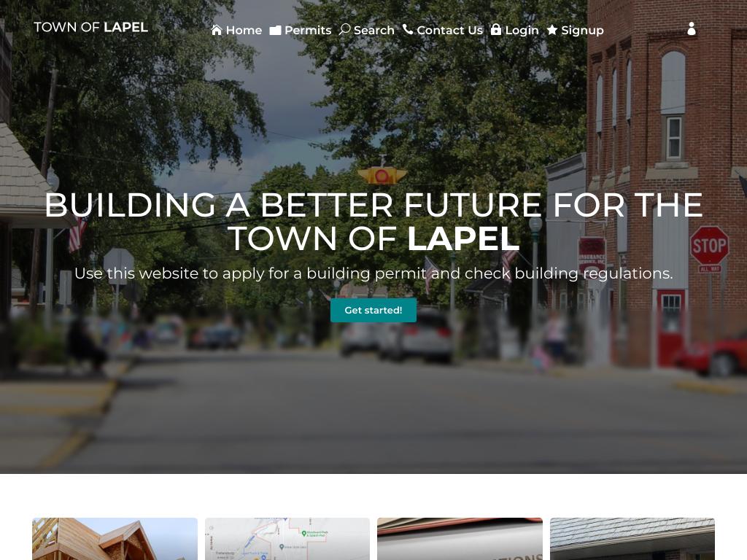Click the house icon beside Home
747x560 pixels.
217,30
